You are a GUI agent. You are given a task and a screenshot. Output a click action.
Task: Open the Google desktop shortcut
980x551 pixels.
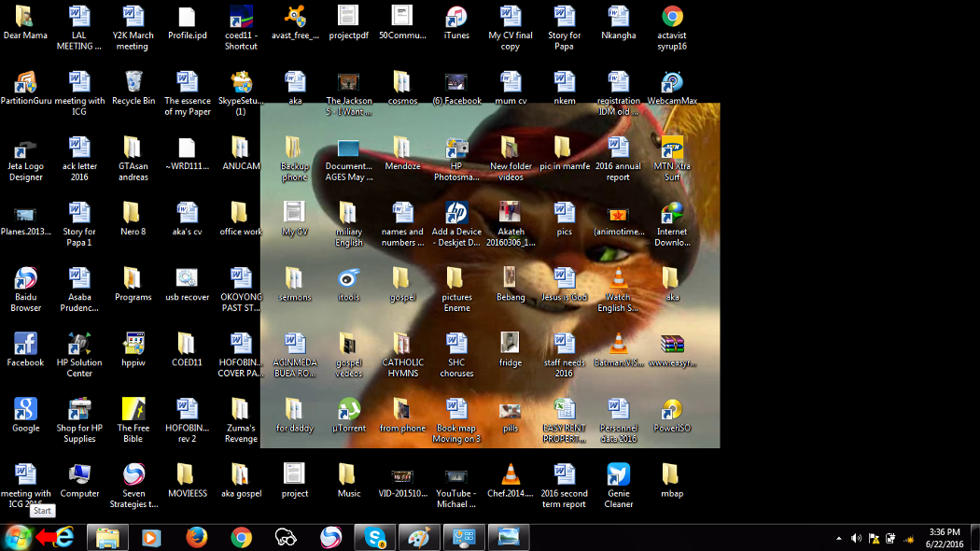click(x=25, y=416)
